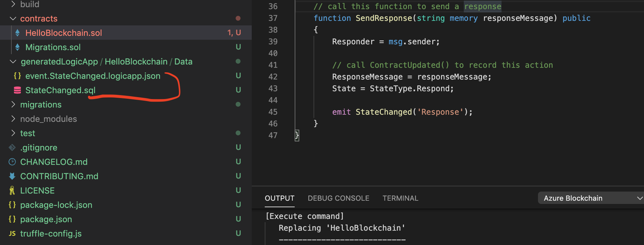The height and width of the screenshot is (245, 644).
Task: Collapse the generatedLogicApp folder chevron
Action: [x=13, y=62]
